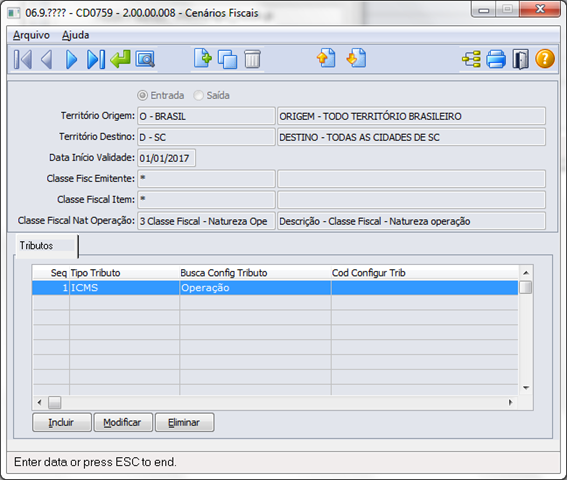Add a new record with plus icon
The height and width of the screenshot is (480, 567).
point(202,58)
